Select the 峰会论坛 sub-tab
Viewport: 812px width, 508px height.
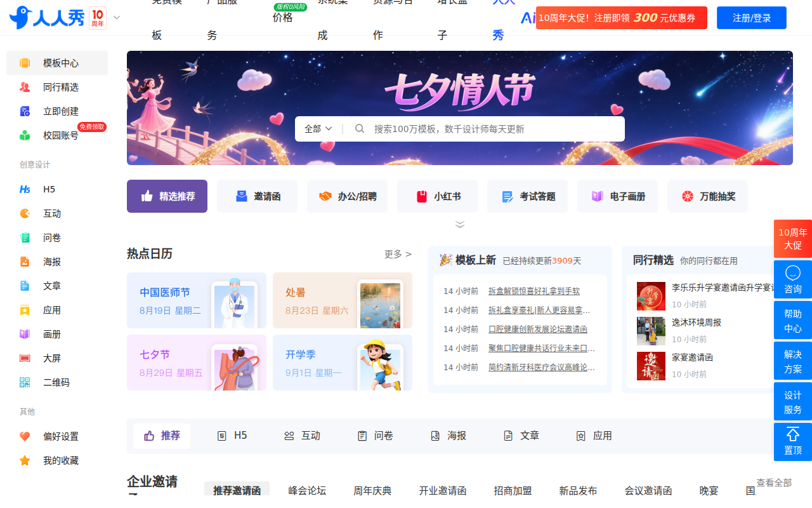point(307,490)
